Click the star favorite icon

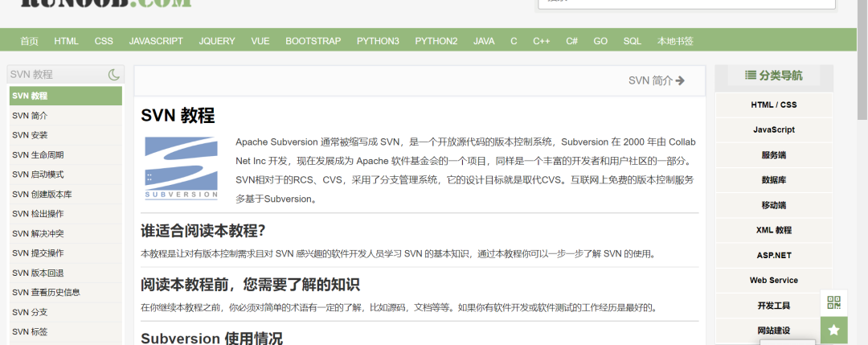coord(833,330)
